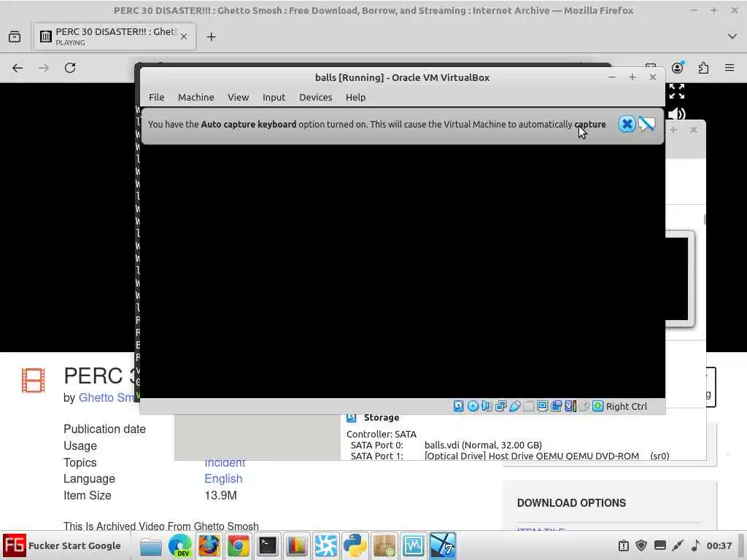
Task: Click the Right Ctrl host key label
Action: pyautogui.click(x=627, y=407)
